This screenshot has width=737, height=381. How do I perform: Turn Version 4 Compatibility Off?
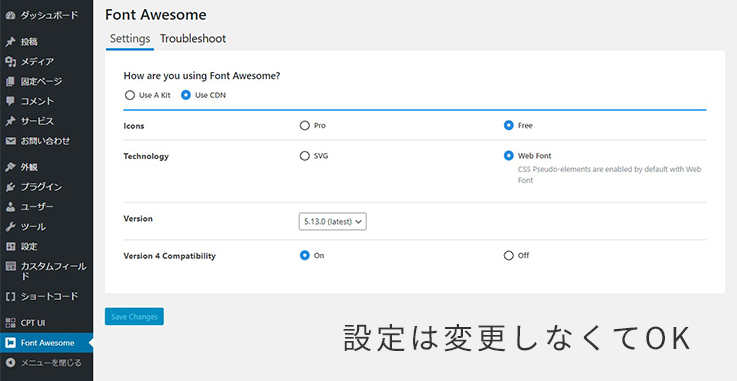coord(509,256)
